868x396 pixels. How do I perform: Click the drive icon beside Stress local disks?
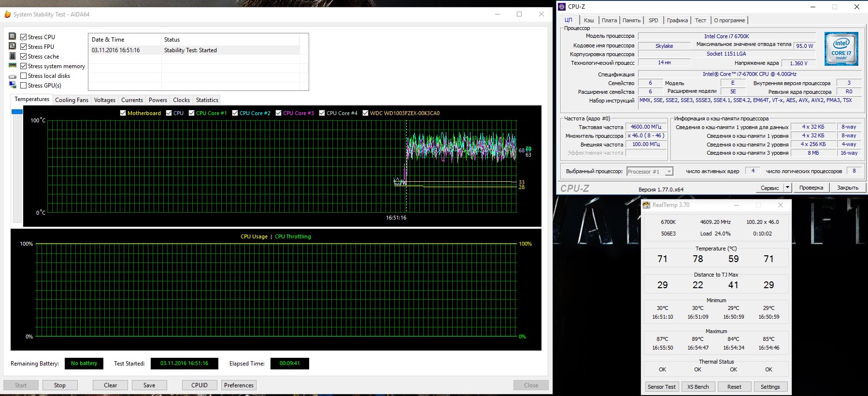click(x=13, y=76)
